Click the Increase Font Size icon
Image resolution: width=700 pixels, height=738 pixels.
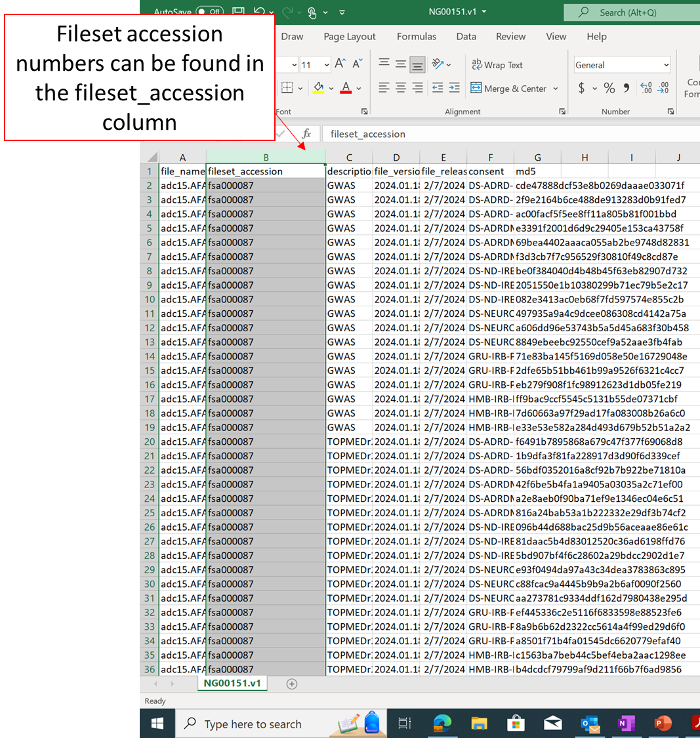pyautogui.click(x=340, y=64)
